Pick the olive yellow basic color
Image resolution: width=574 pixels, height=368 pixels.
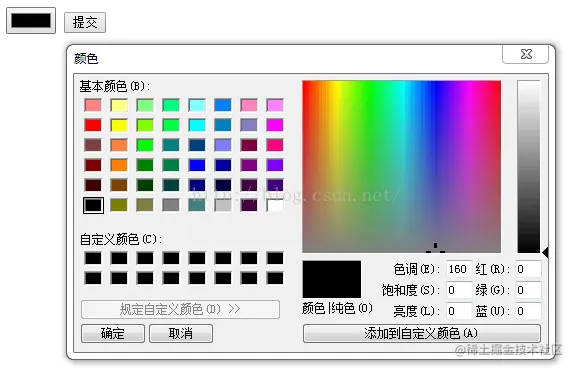[119, 205]
